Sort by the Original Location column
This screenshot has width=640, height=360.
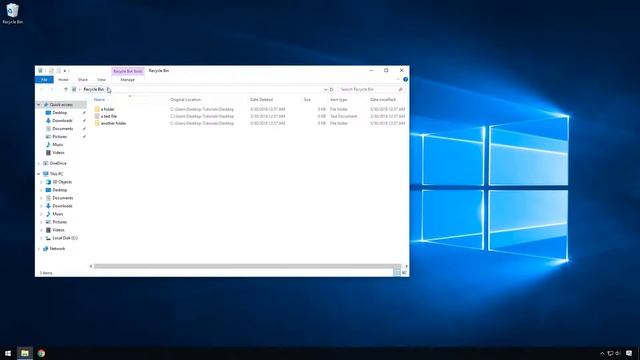tap(186, 100)
